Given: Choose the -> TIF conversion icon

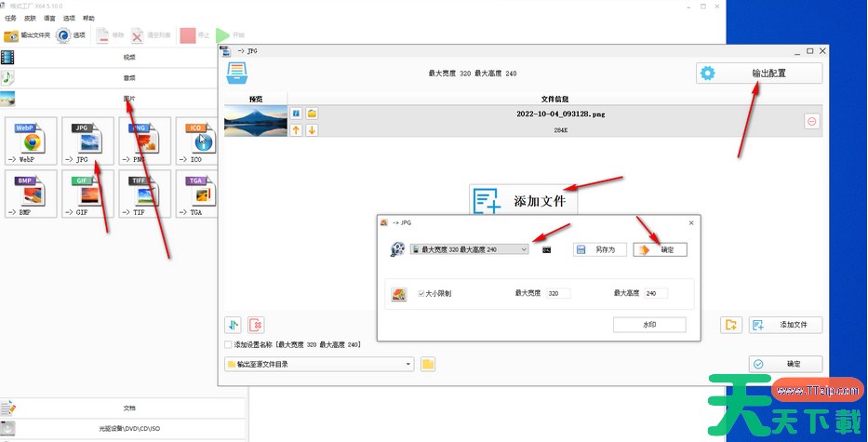Looking at the screenshot, I should pos(145,194).
